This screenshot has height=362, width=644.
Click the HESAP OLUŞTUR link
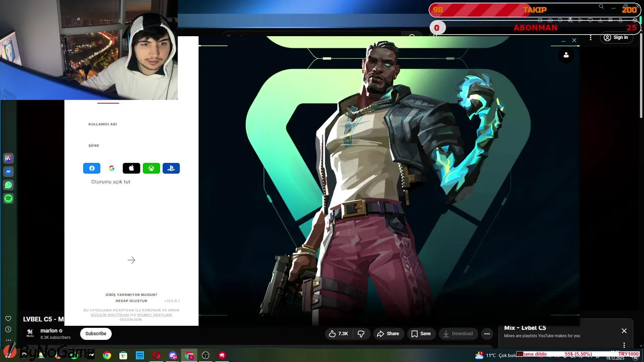131,301
